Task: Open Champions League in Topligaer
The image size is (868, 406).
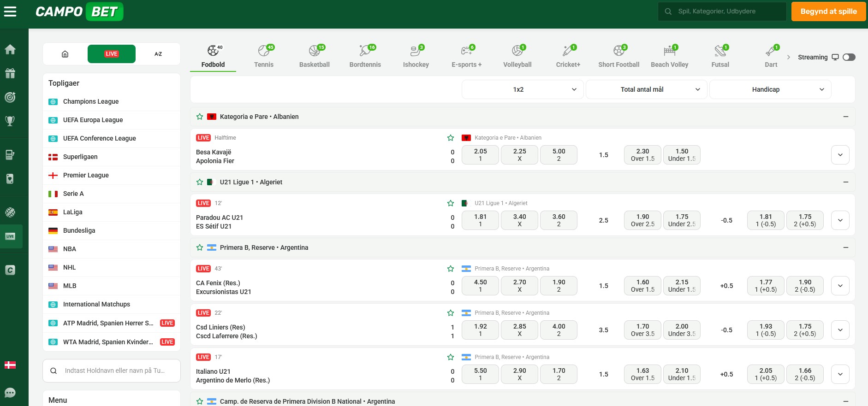Action: pos(112,101)
